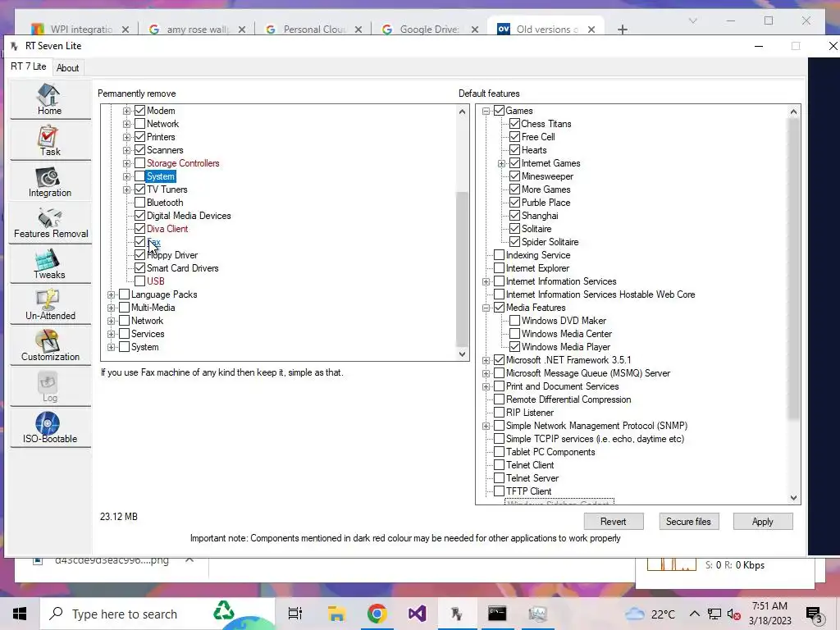The image size is (840, 630).
Task: Open the Task section icon
Action: 49,141
